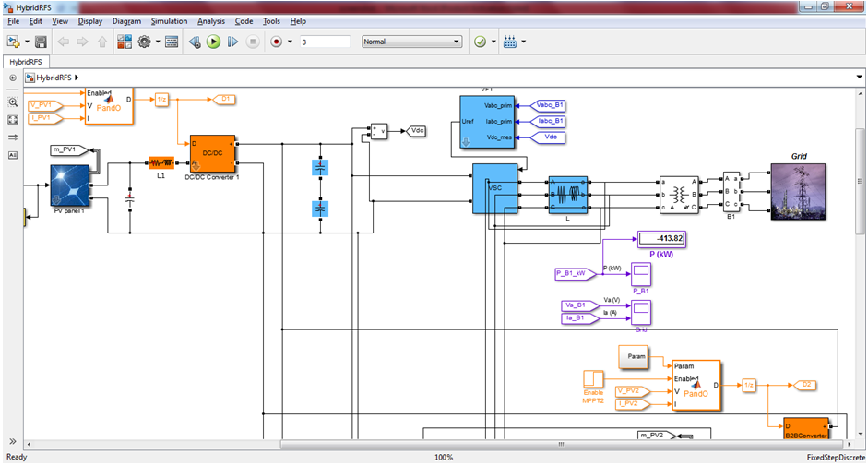Go up to parent with up arrow
The width and height of the screenshot is (868, 466).
[102, 42]
